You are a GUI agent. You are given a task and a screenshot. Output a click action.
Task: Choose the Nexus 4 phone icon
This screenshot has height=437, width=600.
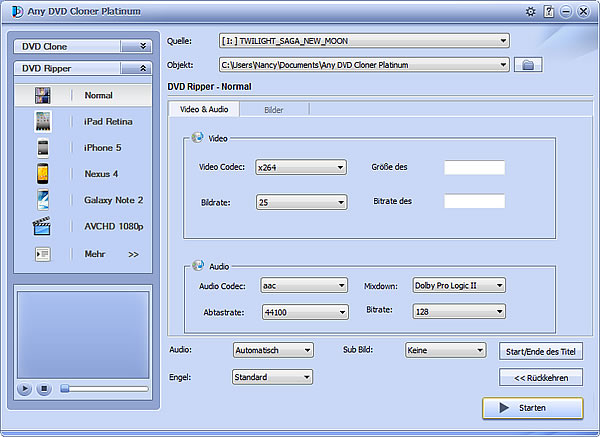(43, 174)
